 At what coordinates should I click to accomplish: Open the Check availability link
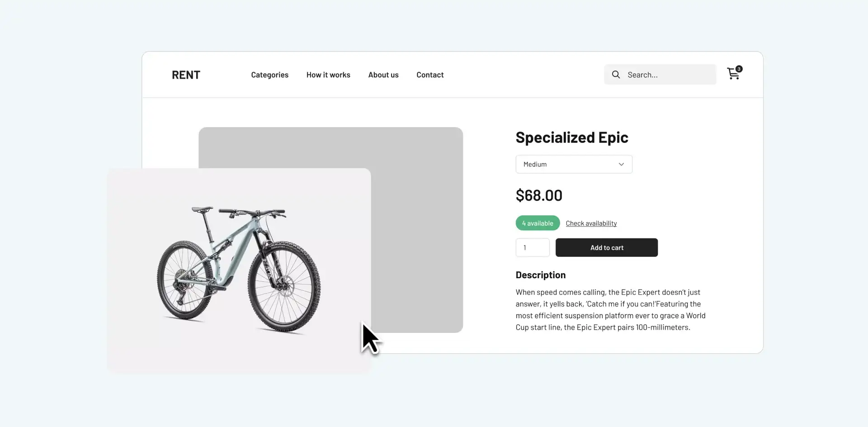point(591,223)
